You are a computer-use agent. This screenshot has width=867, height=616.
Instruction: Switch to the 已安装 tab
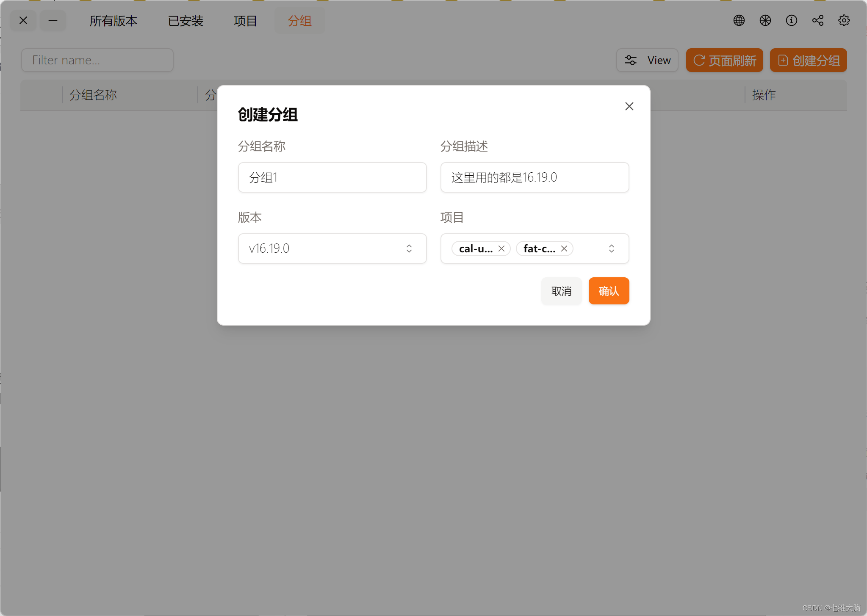coord(186,21)
